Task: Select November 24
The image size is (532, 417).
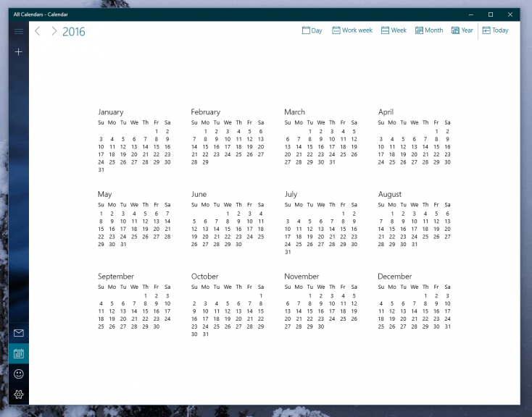Action: [x=332, y=319]
